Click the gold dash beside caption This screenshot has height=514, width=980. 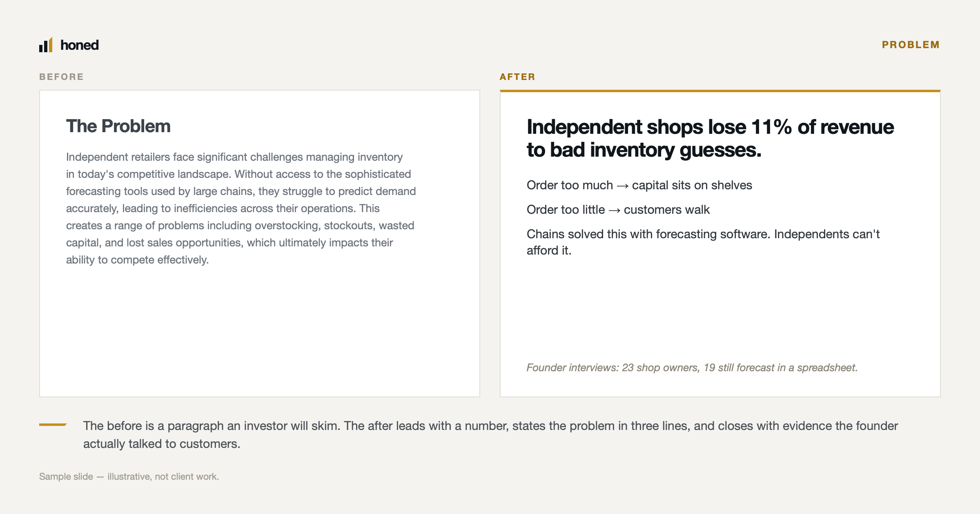pos(53,425)
